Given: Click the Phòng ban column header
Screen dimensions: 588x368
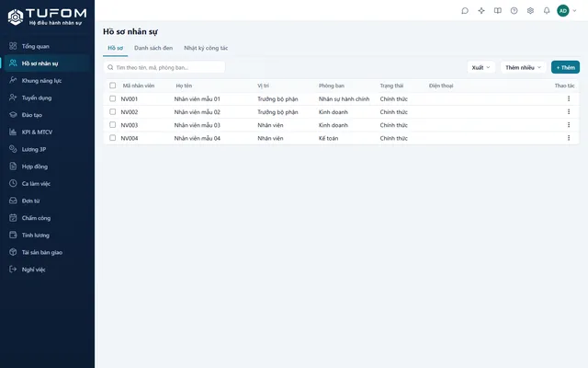Looking at the screenshot, I should (x=332, y=86).
